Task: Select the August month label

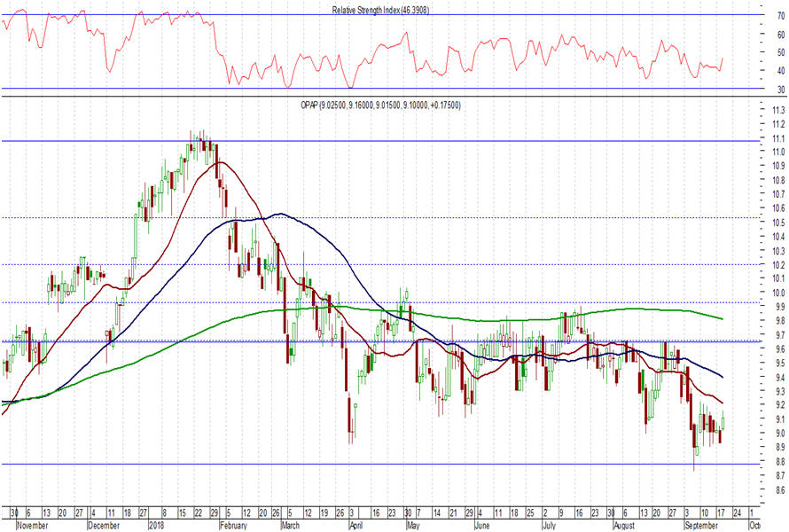Action: (624, 526)
